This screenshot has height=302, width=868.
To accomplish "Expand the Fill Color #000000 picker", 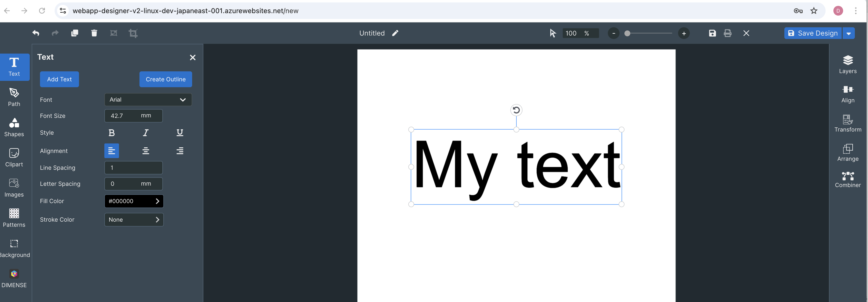I will tap(134, 201).
